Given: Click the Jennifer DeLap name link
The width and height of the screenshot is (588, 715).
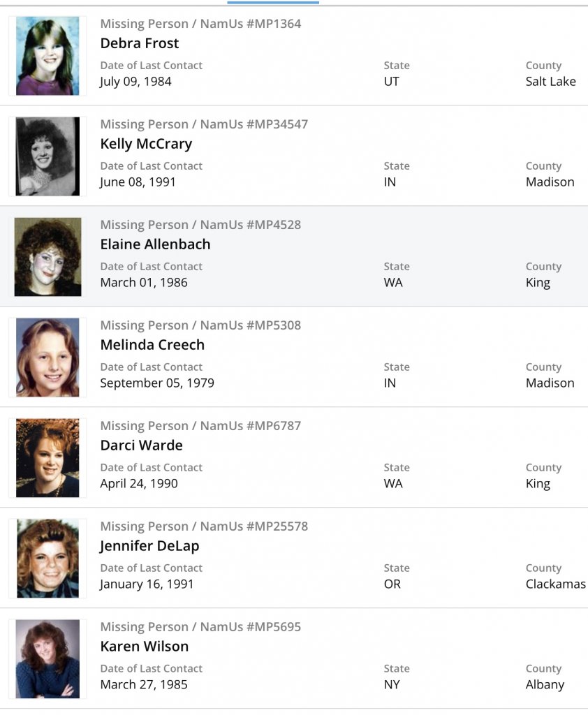Looking at the screenshot, I should point(149,546).
